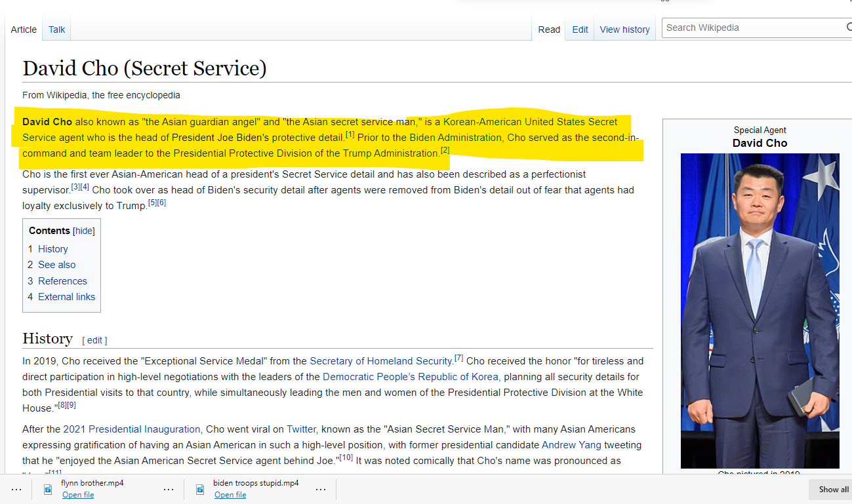
Task: Click From Wikipedia, the free encyclopedia tagline
Action: 101,95
